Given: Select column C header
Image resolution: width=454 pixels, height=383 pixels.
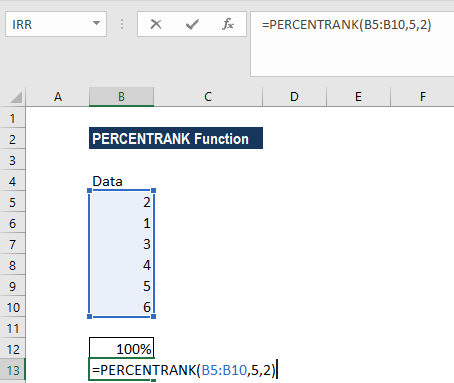Looking at the screenshot, I should (x=208, y=97).
